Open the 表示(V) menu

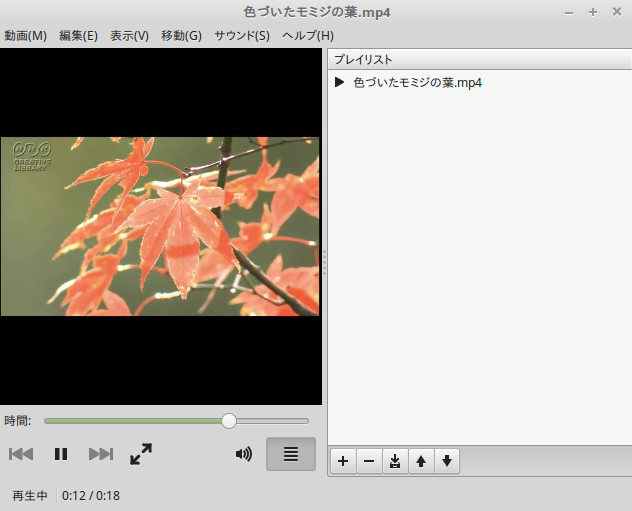point(129,36)
